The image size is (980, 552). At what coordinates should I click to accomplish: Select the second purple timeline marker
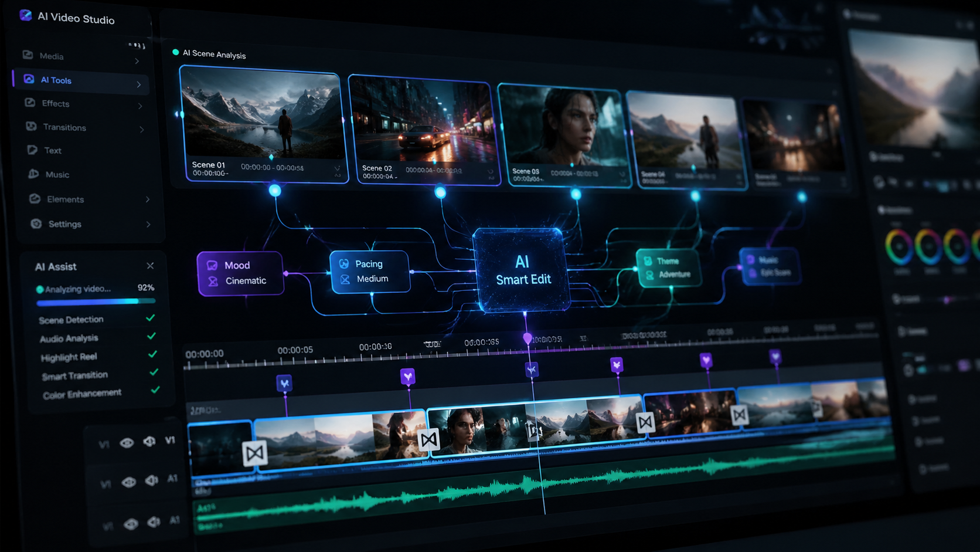pyautogui.click(x=408, y=376)
